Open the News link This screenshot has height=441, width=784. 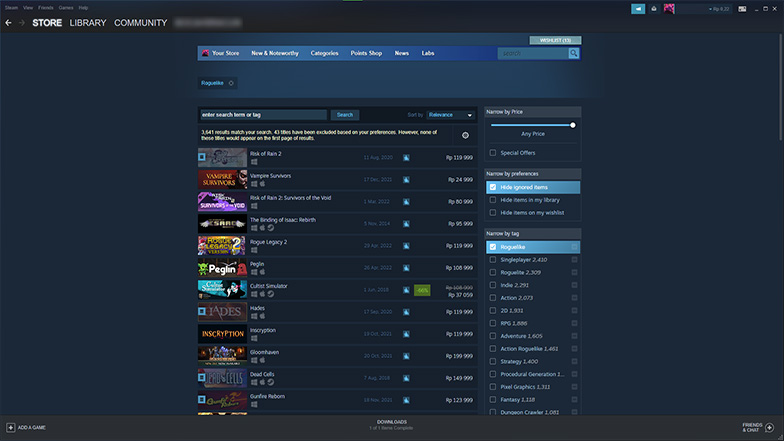pos(402,53)
